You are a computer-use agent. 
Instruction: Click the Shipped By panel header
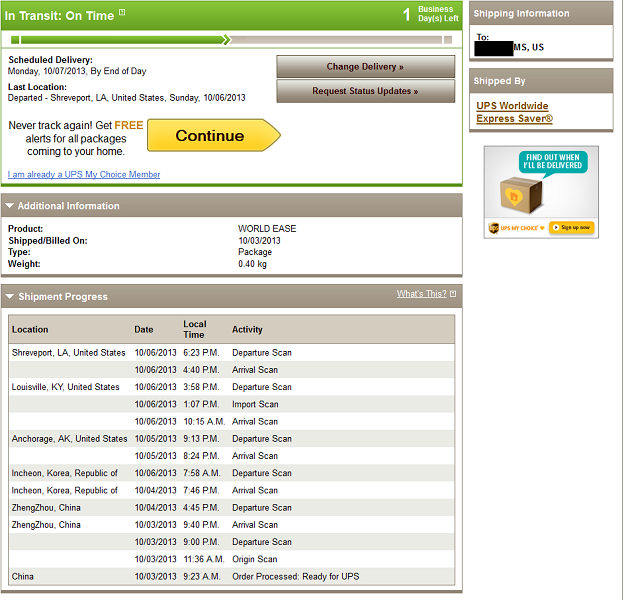click(x=541, y=81)
